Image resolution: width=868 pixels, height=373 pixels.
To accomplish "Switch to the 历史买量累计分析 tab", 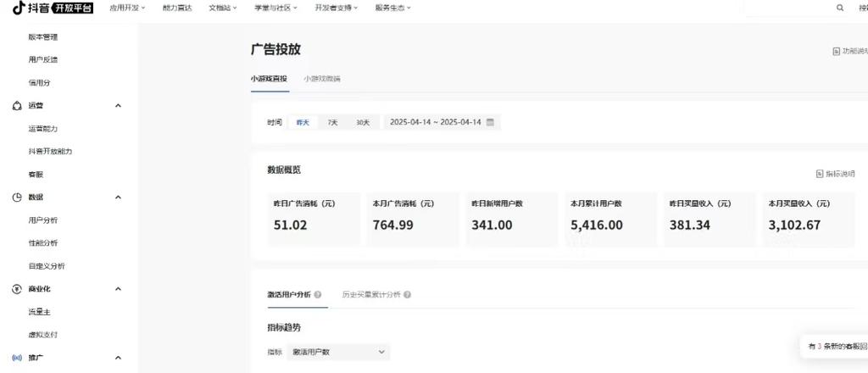I will point(372,295).
